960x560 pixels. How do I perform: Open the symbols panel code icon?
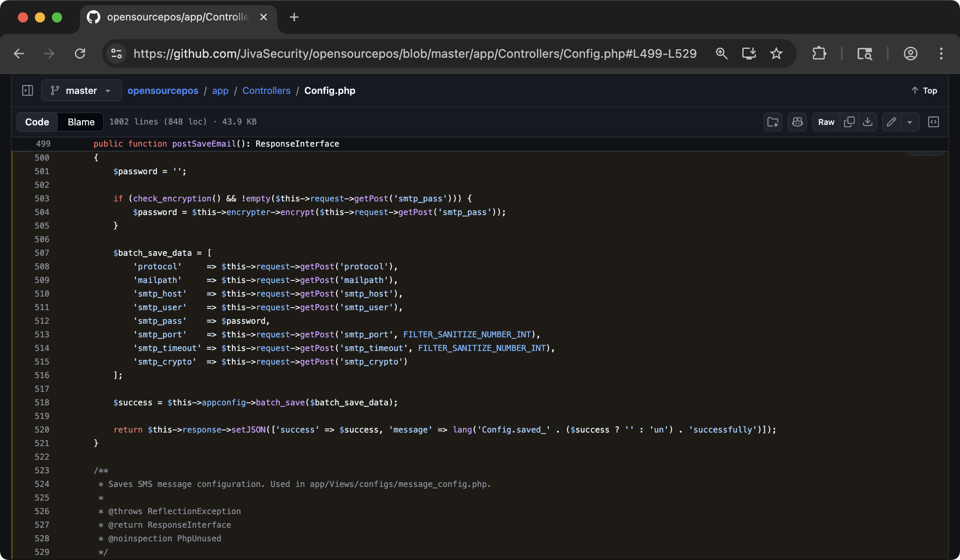tap(934, 122)
